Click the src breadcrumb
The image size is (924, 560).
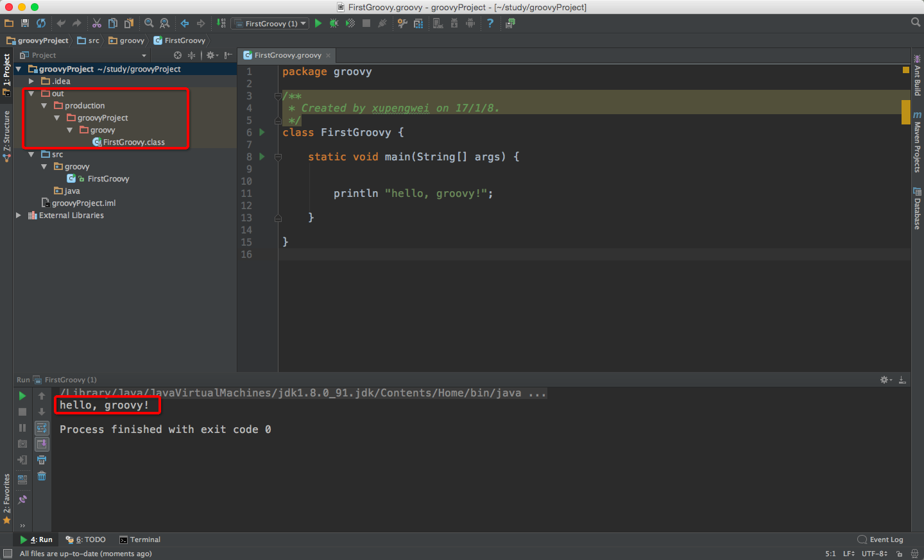point(89,40)
